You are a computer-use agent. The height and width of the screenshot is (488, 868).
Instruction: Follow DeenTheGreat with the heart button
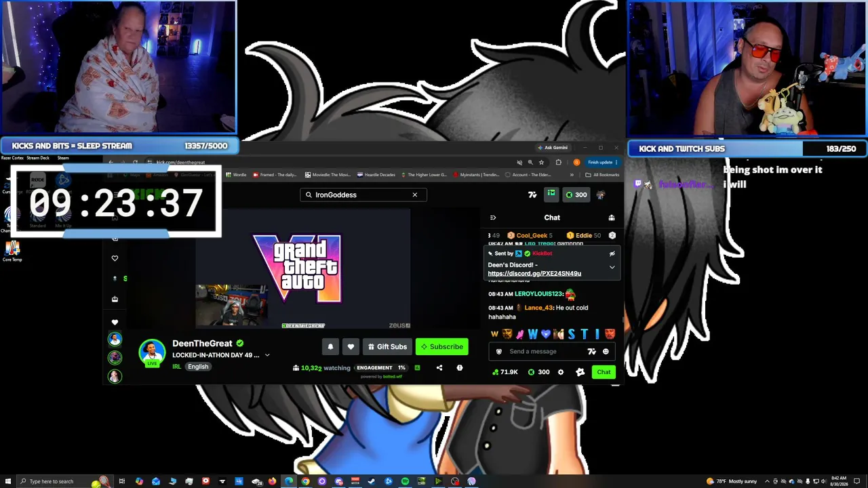point(351,346)
